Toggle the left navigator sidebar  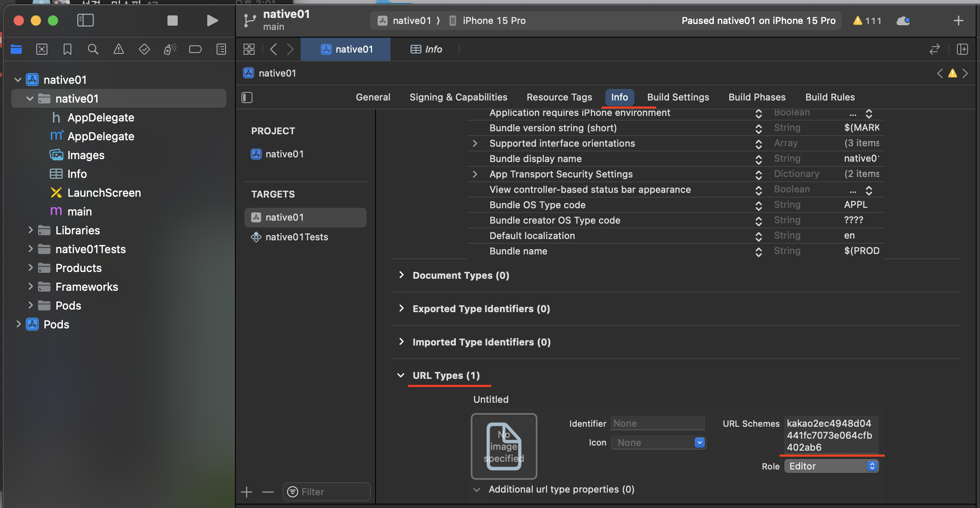coord(85,21)
